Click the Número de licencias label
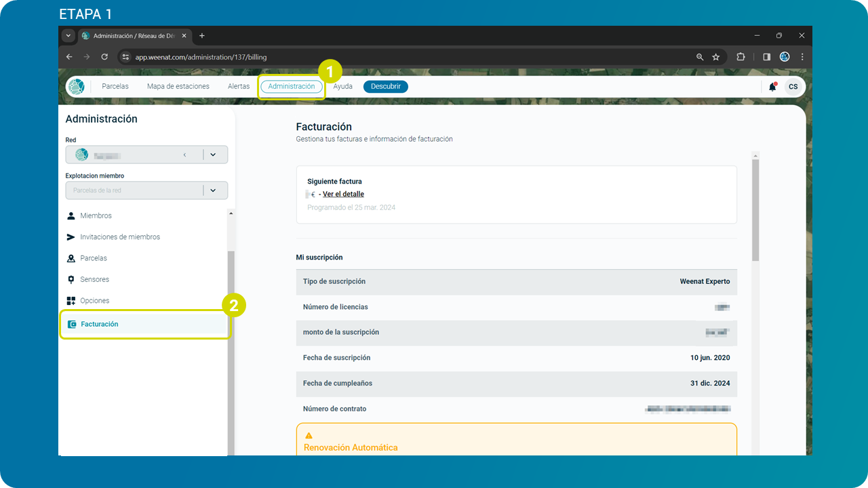This screenshot has height=488, width=868. 336,307
